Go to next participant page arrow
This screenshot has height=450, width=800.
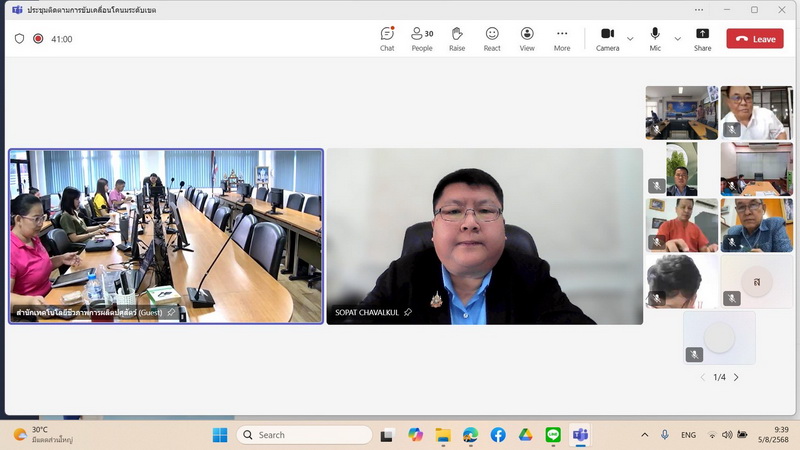coord(736,377)
